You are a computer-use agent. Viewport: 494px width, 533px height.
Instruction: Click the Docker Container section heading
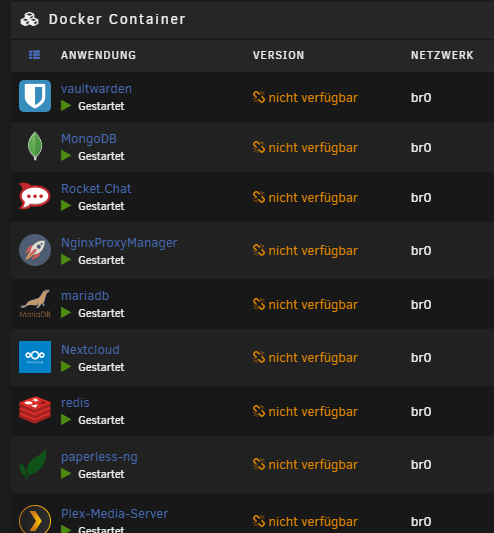pos(117,19)
